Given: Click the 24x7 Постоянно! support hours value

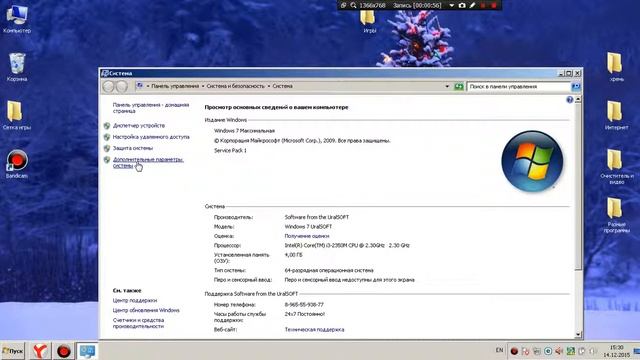Looking at the screenshot, I should click(304, 314).
